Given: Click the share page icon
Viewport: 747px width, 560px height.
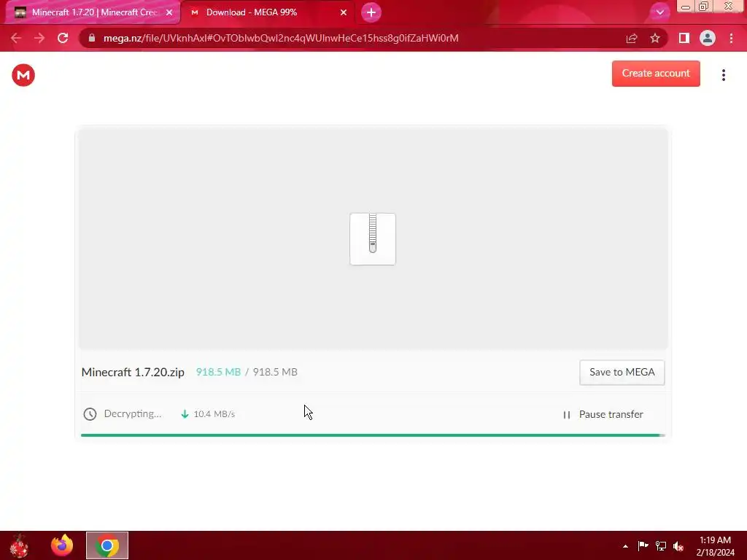Looking at the screenshot, I should click(632, 38).
